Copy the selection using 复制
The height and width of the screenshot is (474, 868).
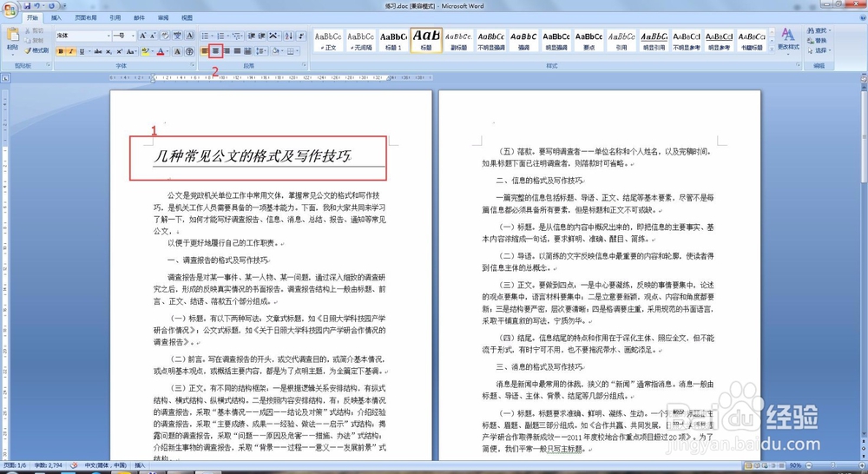pyautogui.click(x=35, y=41)
